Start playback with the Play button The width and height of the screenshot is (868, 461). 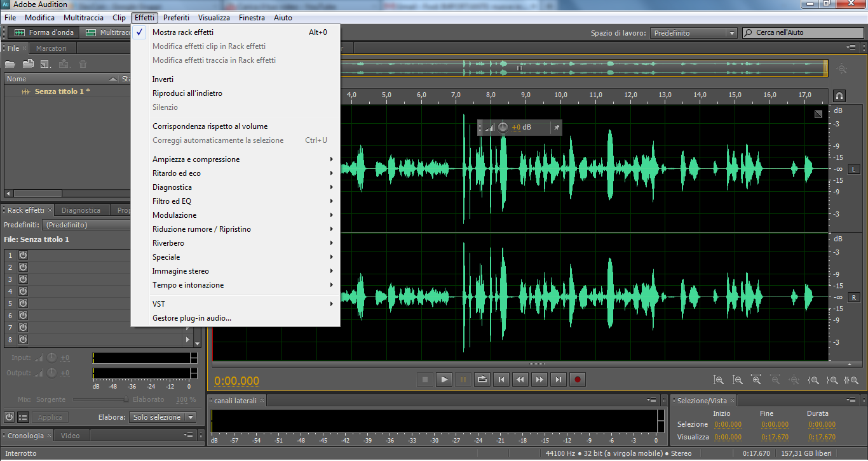point(444,380)
